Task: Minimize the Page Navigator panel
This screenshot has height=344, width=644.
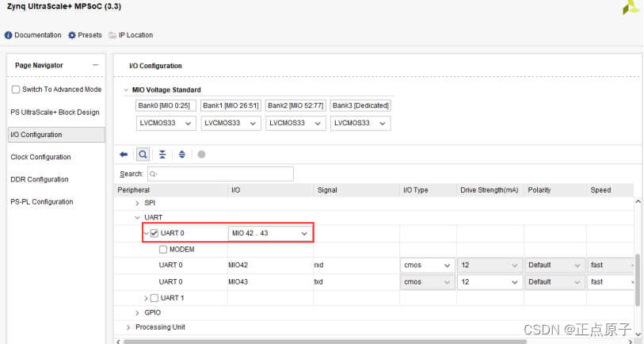Action: pyautogui.click(x=95, y=65)
